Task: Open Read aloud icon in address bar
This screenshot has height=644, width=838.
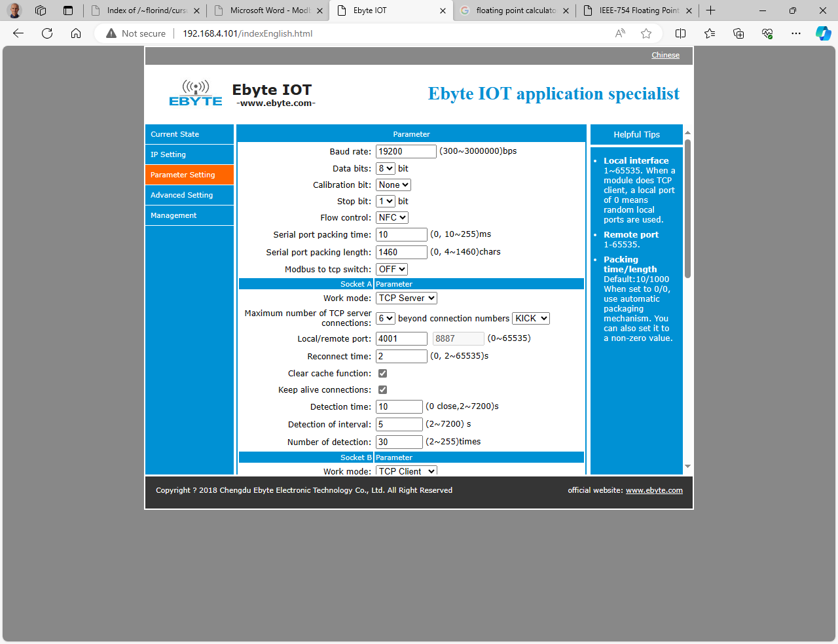Action: point(620,33)
